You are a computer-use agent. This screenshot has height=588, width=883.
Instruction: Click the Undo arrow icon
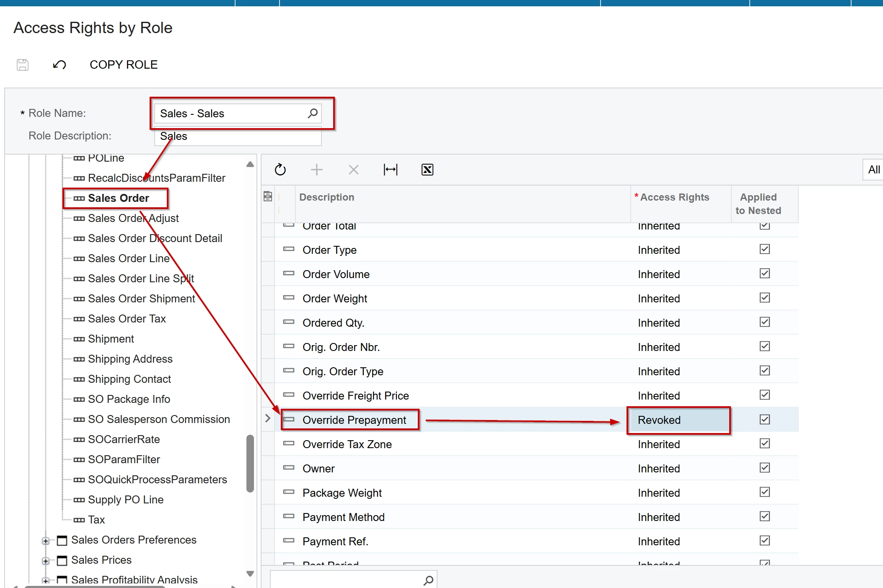(60, 65)
